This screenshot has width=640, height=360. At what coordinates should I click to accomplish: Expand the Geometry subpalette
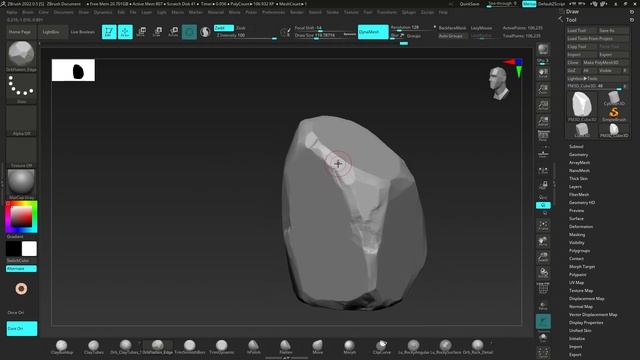coord(578,155)
